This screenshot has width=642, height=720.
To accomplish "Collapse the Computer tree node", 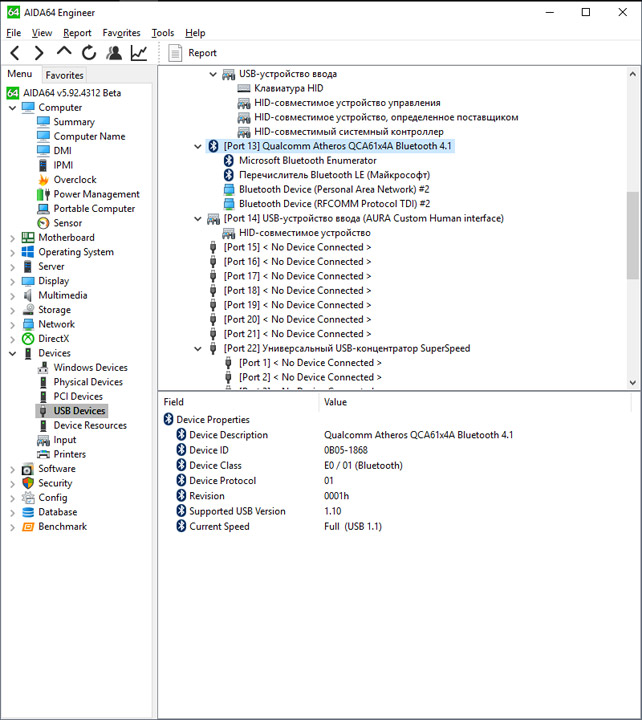I will [12, 107].
